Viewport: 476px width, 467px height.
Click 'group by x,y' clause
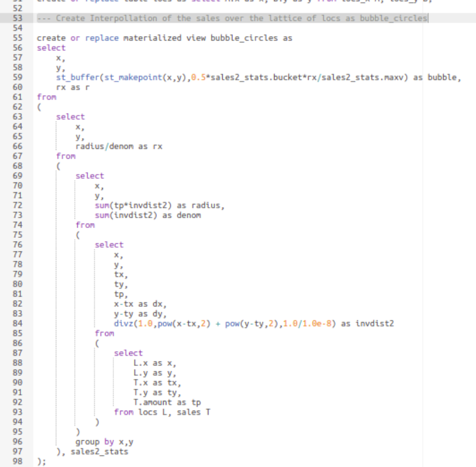point(104,441)
